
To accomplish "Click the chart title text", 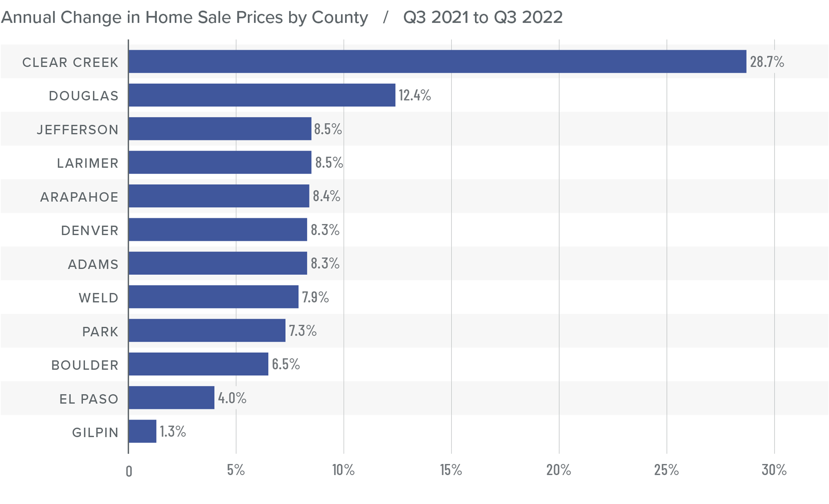I will click(x=184, y=17).
